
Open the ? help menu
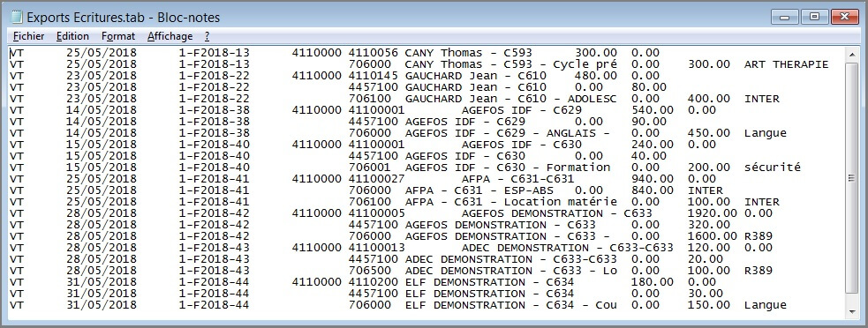tap(207, 36)
